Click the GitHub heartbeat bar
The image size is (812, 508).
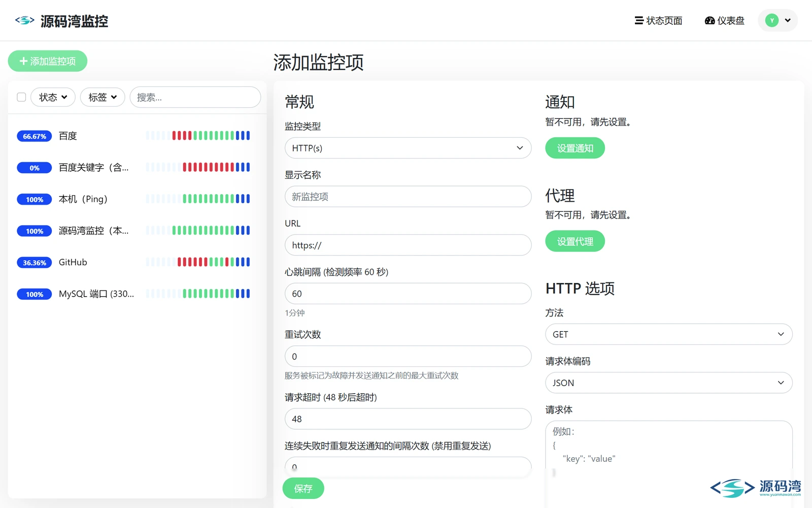(x=198, y=262)
